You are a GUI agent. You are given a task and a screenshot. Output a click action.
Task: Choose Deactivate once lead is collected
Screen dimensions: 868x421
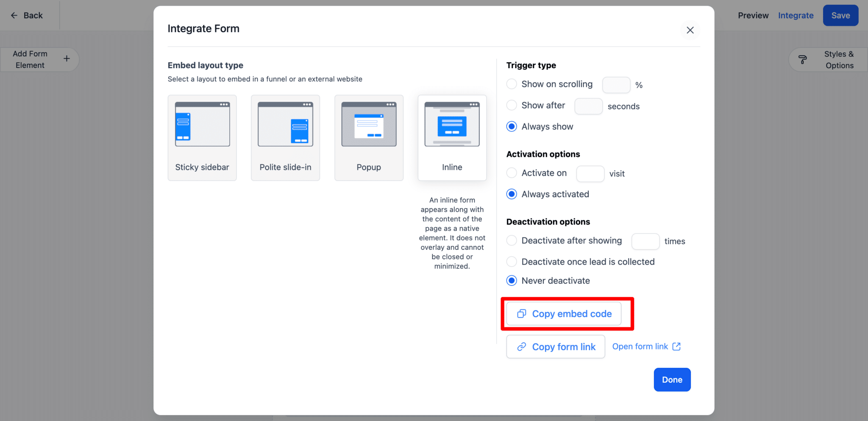(x=512, y=262)
